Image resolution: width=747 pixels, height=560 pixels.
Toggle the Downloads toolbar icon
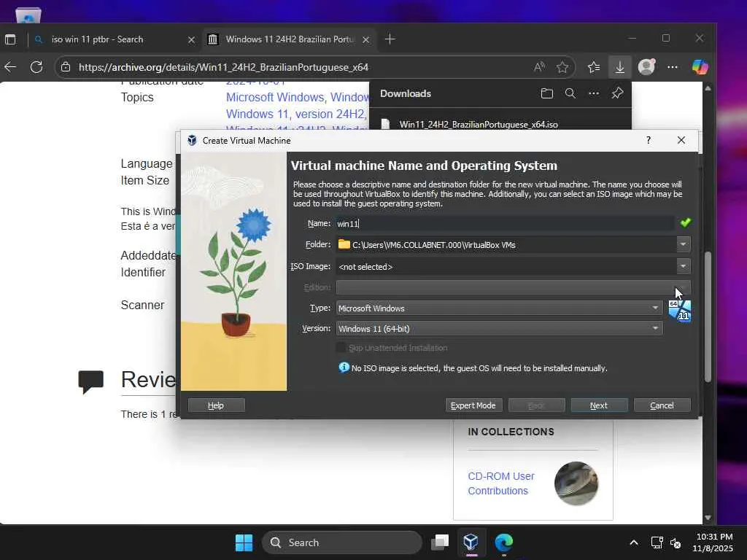(620, 67)
